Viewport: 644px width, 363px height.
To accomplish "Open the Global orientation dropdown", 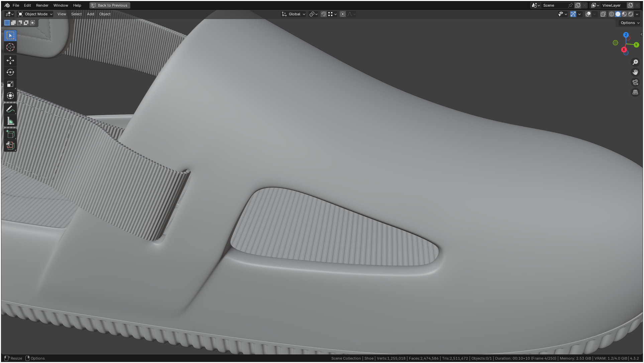I will [294, 14].
